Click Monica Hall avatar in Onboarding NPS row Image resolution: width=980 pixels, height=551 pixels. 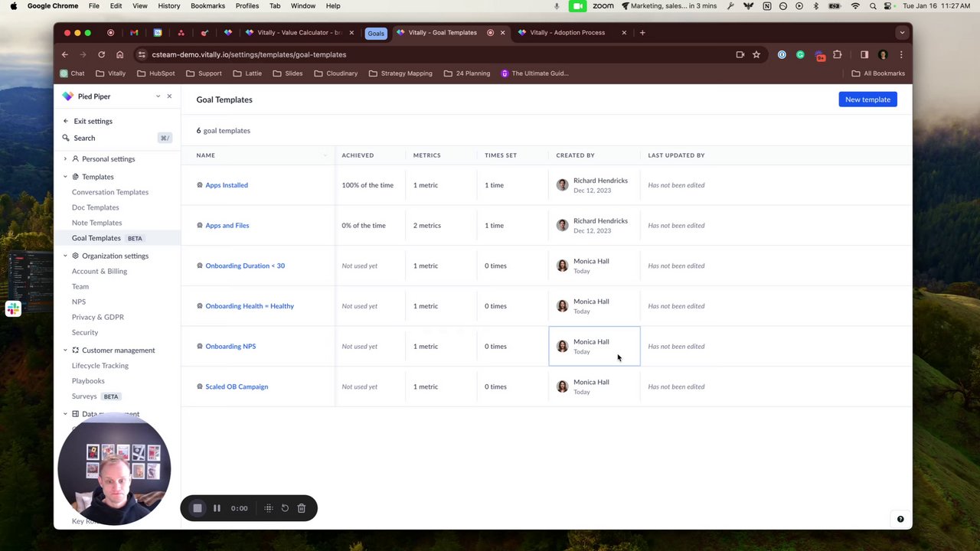(x=563, y=347)
